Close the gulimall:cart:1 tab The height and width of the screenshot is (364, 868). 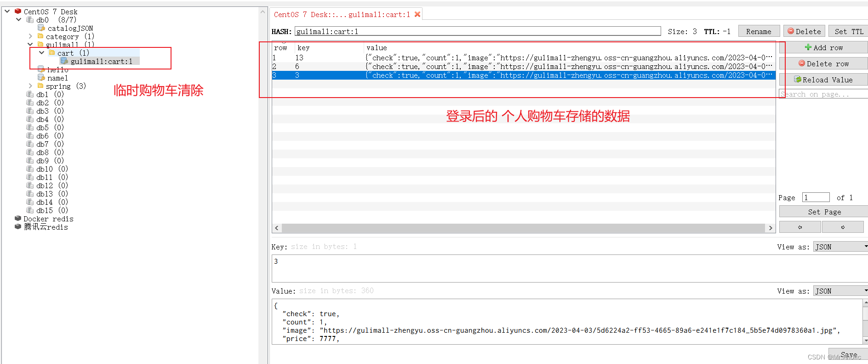(x=417, y=14)
